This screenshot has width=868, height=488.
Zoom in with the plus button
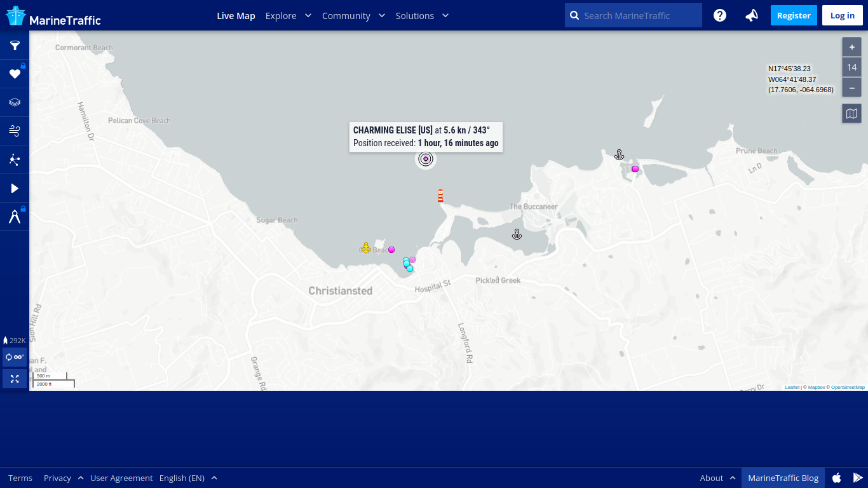(851, 47)
